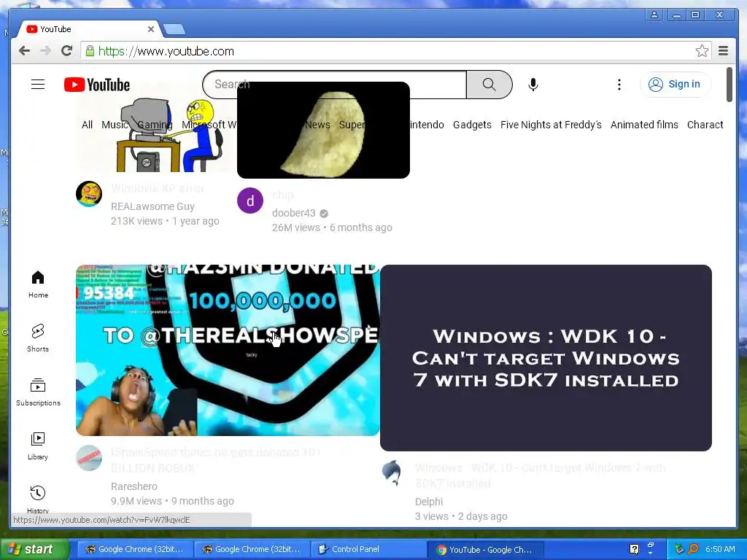Click the Sign in button
This screenshot has width=747, height=560.
[x=676, y=85]
